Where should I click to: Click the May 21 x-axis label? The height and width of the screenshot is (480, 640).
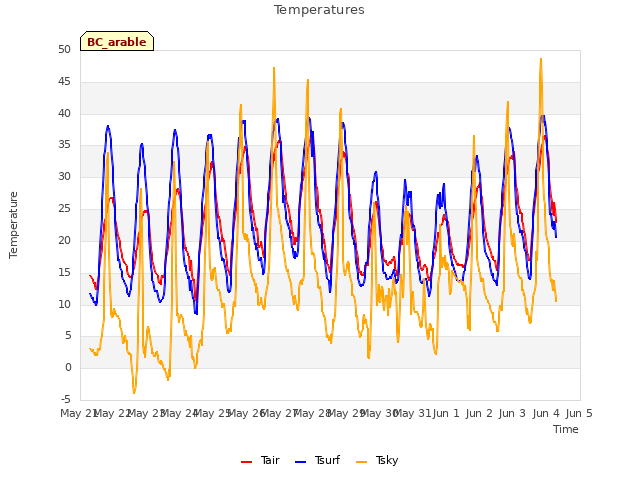coord(78,413)
